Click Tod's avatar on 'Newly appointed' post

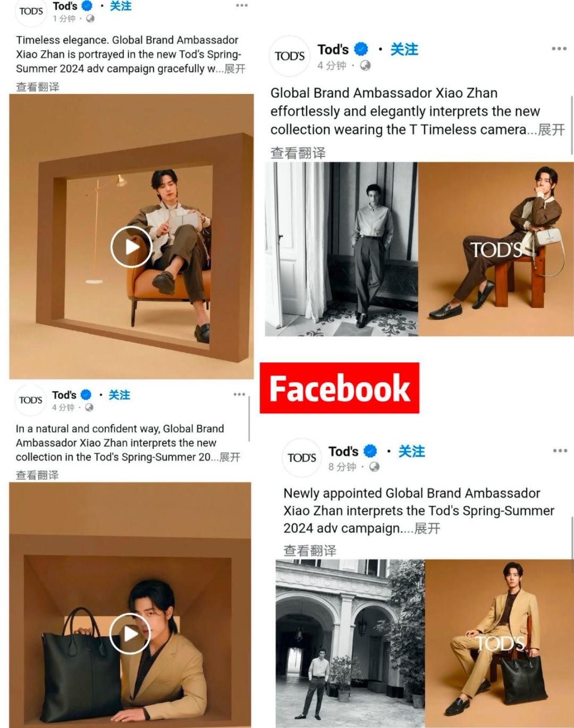(x=302, y=458)
